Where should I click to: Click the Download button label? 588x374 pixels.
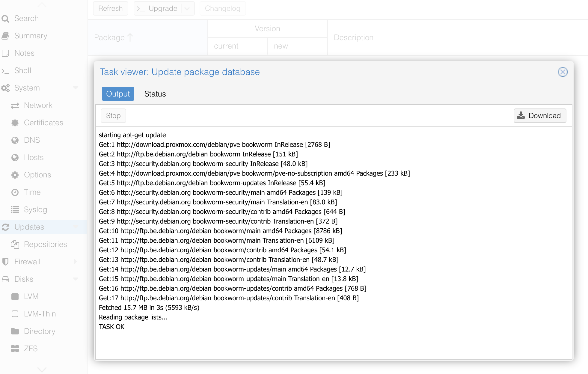544,116
